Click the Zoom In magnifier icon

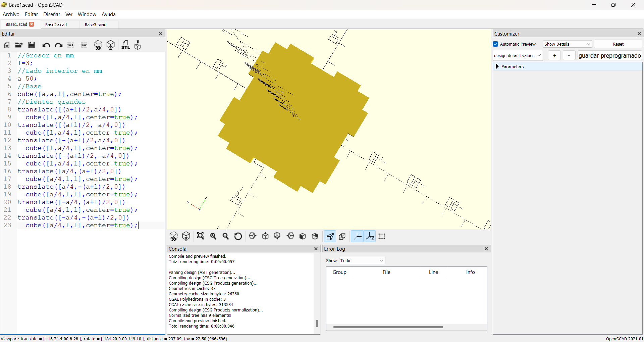tap(213, 236)
